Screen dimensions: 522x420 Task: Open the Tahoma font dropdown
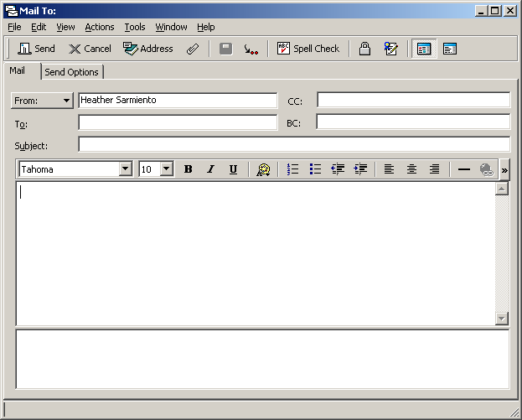[x=125, y=169]
